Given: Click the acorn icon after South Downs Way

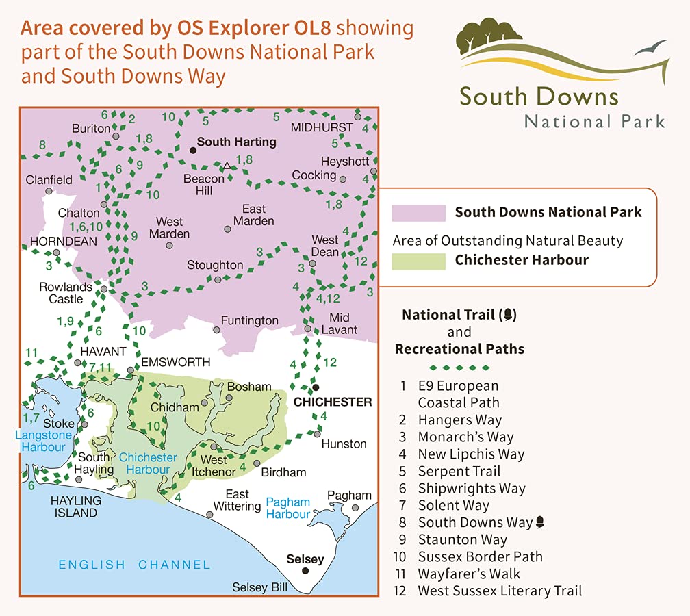Looking at the screenshot, I should tap(540, 523).
